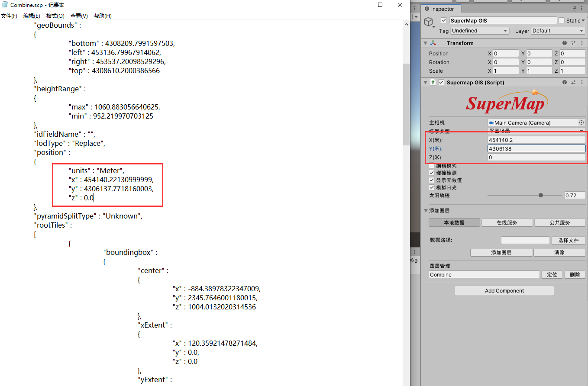Click the Notepad file icon in title bar
588x386 pixels.
tap(5, 5)
